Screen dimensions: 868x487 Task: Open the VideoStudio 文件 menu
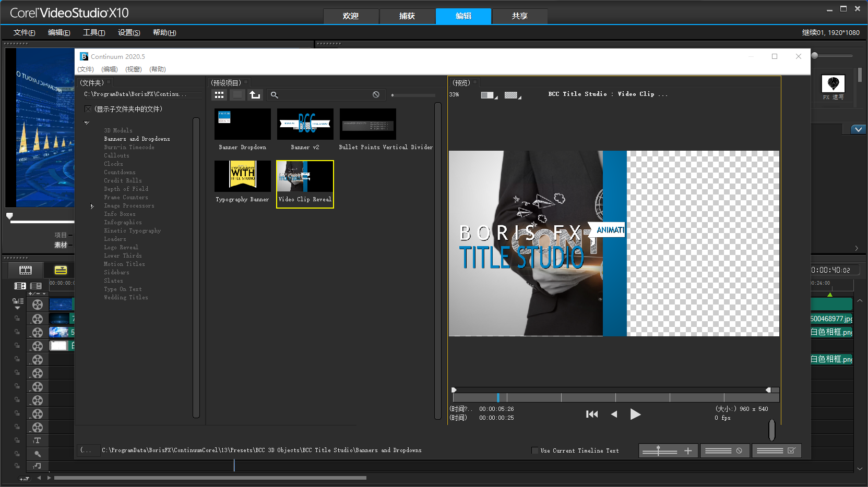pos(25,32)
